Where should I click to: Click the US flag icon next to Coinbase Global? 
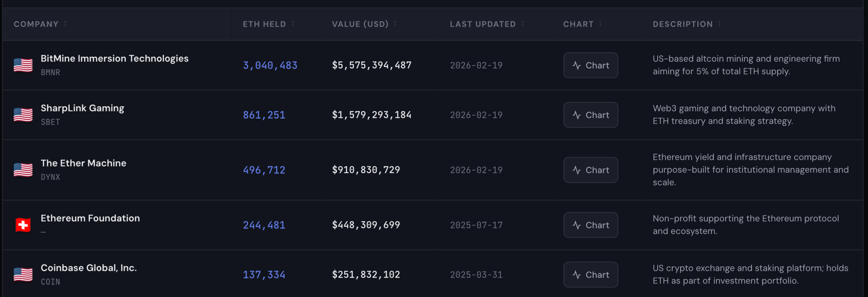(x=23, y=274)
